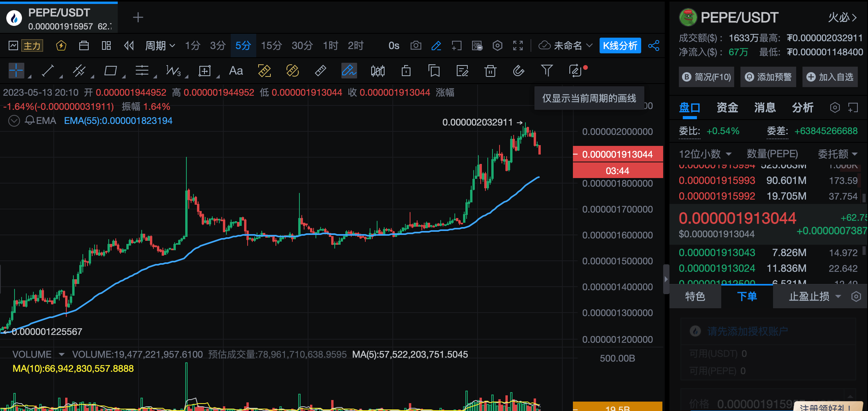The image size is (868, 411).
Task: Click the side panel collapse handle
Action: pos(666,279)
